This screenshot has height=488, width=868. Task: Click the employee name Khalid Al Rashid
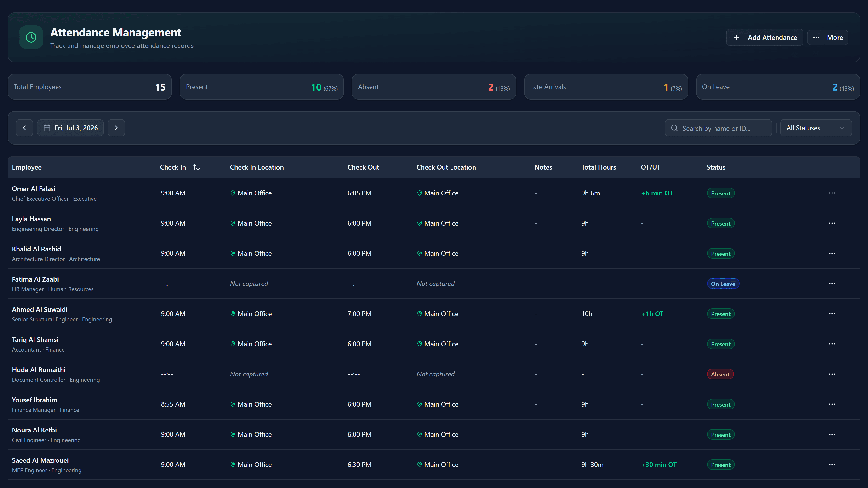click(x=37, y=249)
